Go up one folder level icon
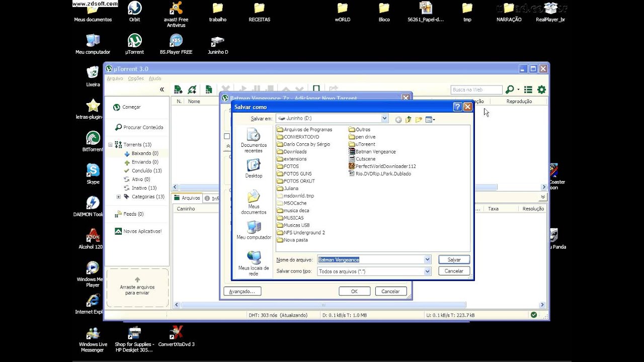Screen dimensions: 644x362 coord(408,120)
